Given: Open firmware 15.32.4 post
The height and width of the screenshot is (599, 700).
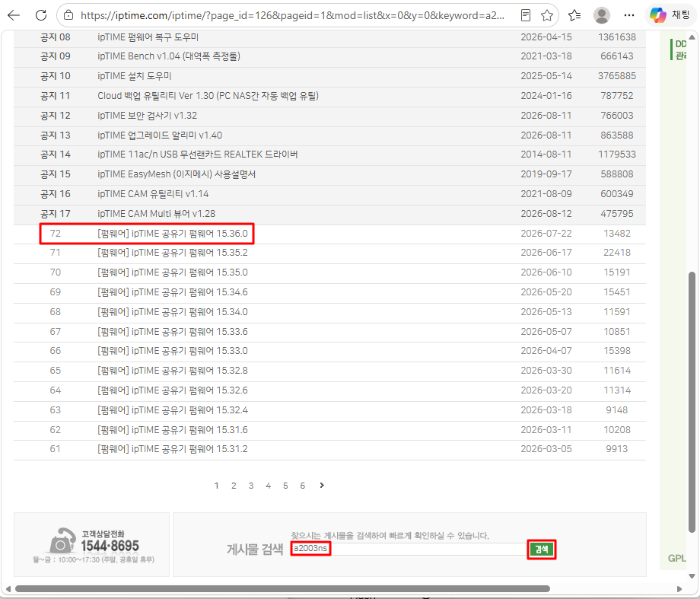Looking at the screenshot, I should pyautogui.click(x=172, y=410).
